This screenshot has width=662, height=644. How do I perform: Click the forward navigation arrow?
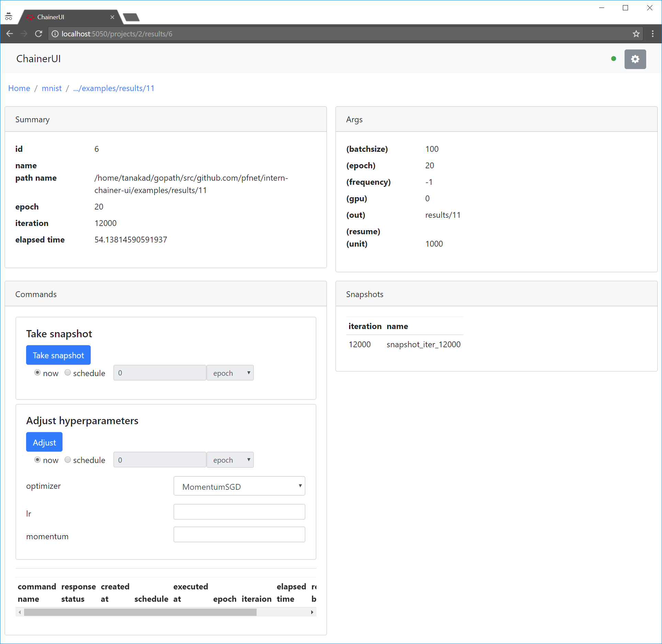[24, 34]
